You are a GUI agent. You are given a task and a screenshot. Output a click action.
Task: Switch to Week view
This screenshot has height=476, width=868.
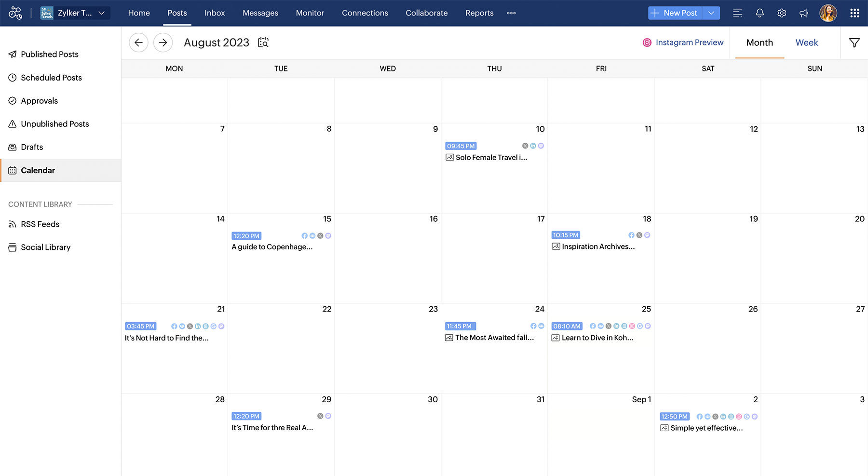(807, 42)
